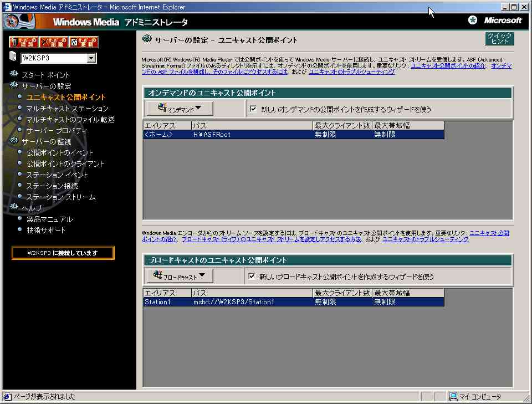Click the gear icon beside スタート ポイント
Image resolution: width=532 pixels, height=404 pixels.
pos(14,74)
